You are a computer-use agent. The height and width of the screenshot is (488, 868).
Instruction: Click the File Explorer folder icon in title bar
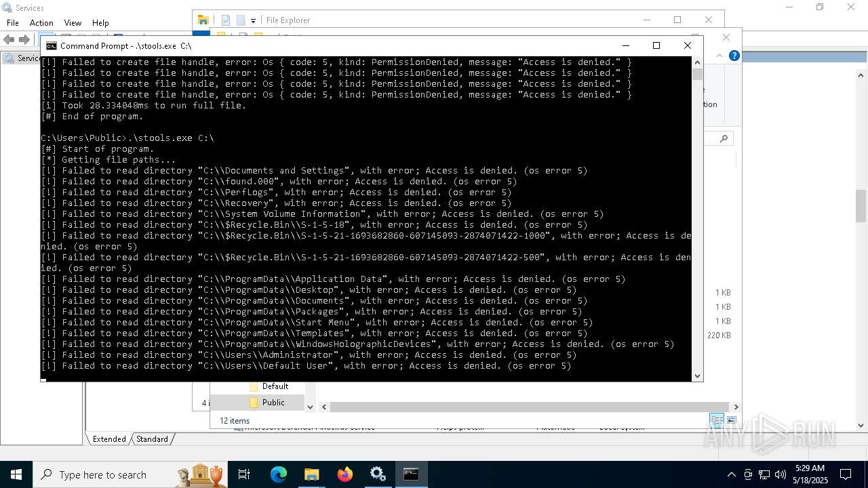tap(203, 20)
